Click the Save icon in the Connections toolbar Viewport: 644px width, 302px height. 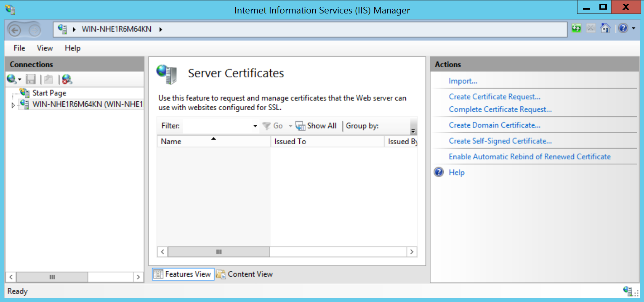(31, 79)
